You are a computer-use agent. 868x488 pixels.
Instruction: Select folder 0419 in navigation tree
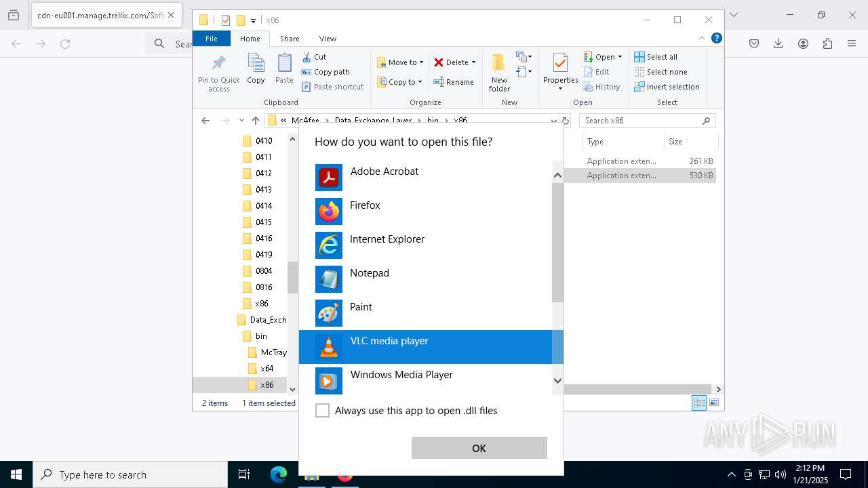coord(264,255)
